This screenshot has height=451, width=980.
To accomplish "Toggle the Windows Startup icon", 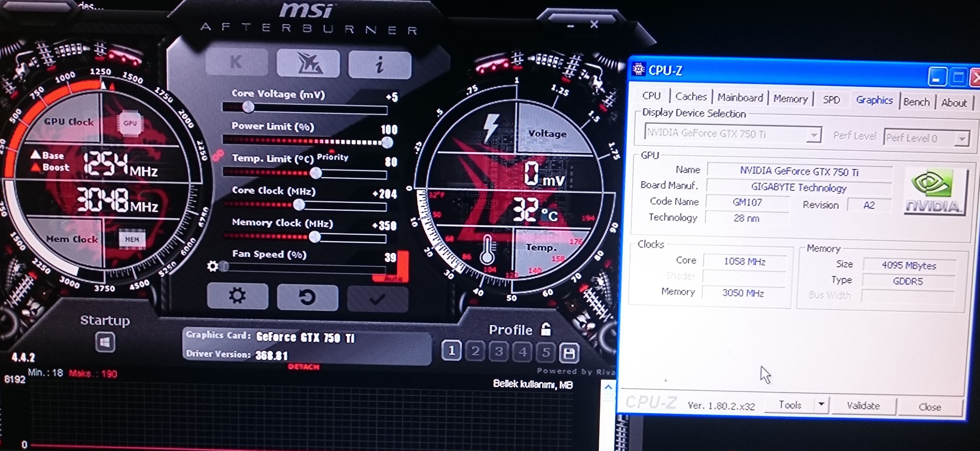I will tap(105, 342).
